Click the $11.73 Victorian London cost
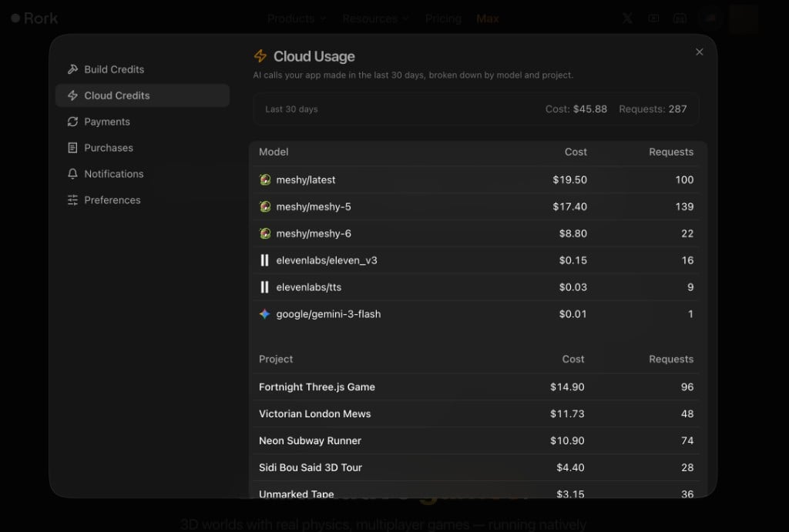The width and height of the screenshot is (789, 532). [x=567, y=414]
